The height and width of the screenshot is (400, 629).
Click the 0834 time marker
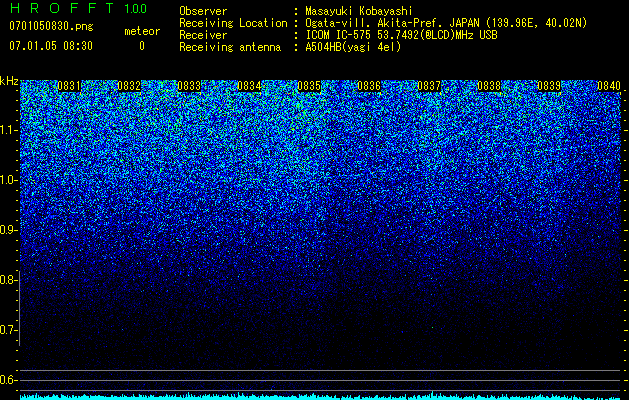[249, 86]
